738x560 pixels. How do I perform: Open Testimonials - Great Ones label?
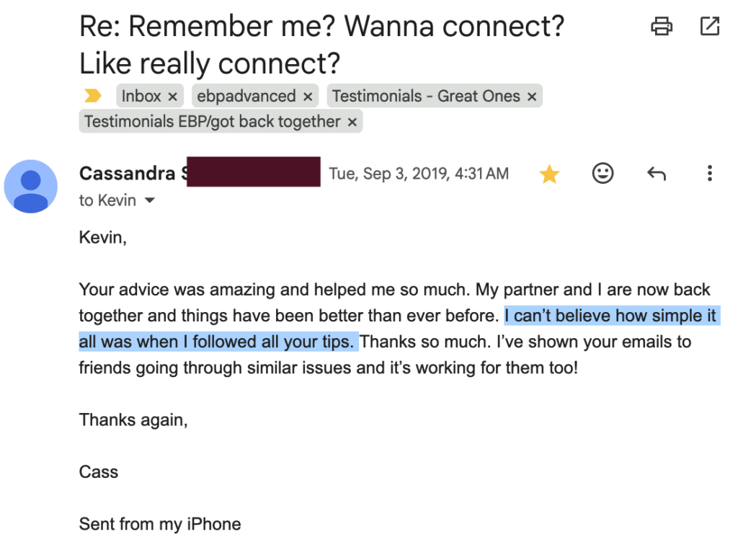[x=426, y=96]
